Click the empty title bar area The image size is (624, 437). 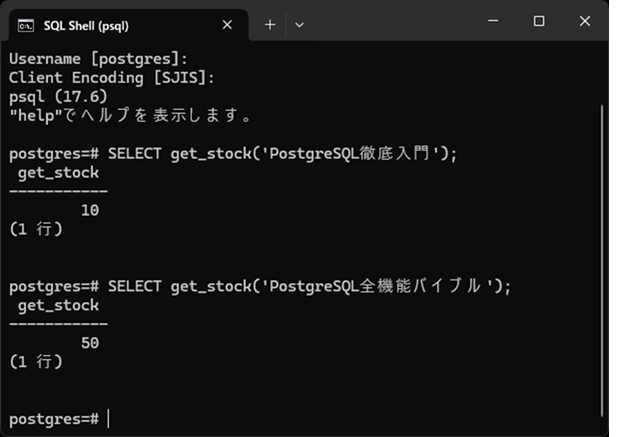(394, 22)
